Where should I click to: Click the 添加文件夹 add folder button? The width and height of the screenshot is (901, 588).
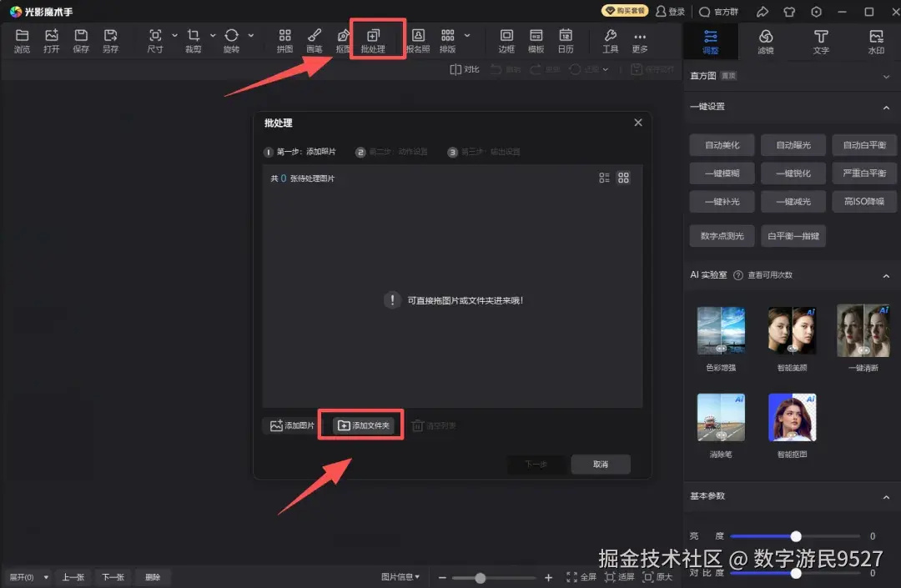point(360,425)
